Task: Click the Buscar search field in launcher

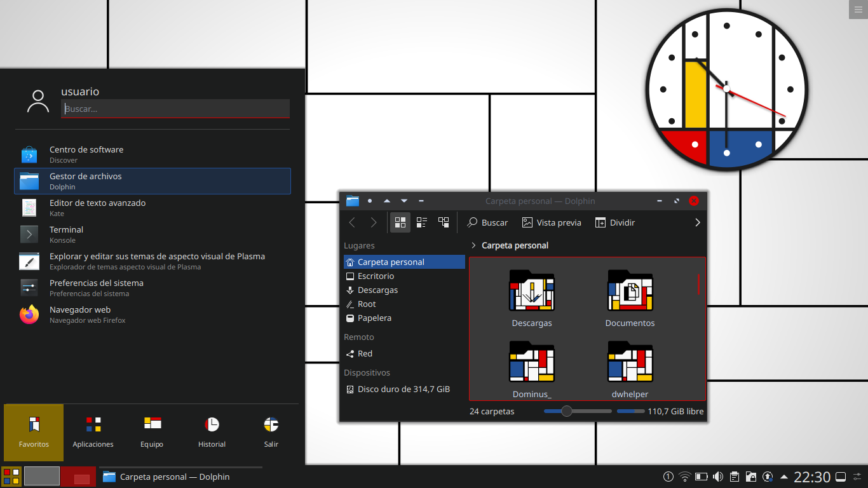Action: [175, 109]
